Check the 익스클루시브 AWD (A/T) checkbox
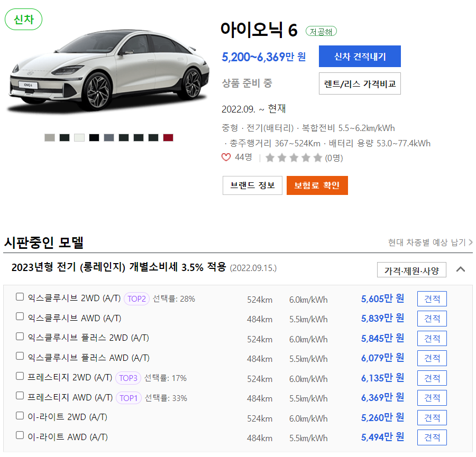Viewport: 476px width, 457px height. (20, 316)
